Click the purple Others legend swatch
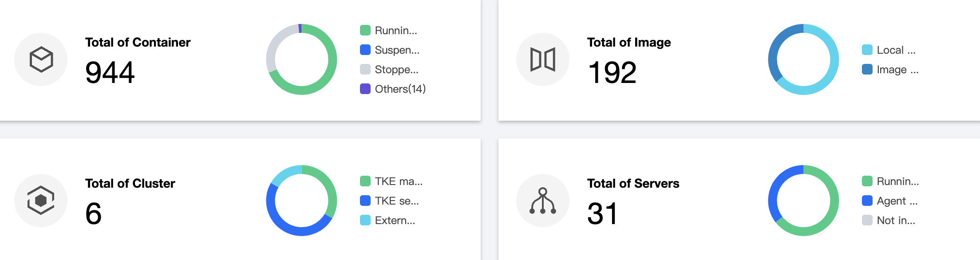The height and width of the screenshot is (260, 980). tap(365, 89)
